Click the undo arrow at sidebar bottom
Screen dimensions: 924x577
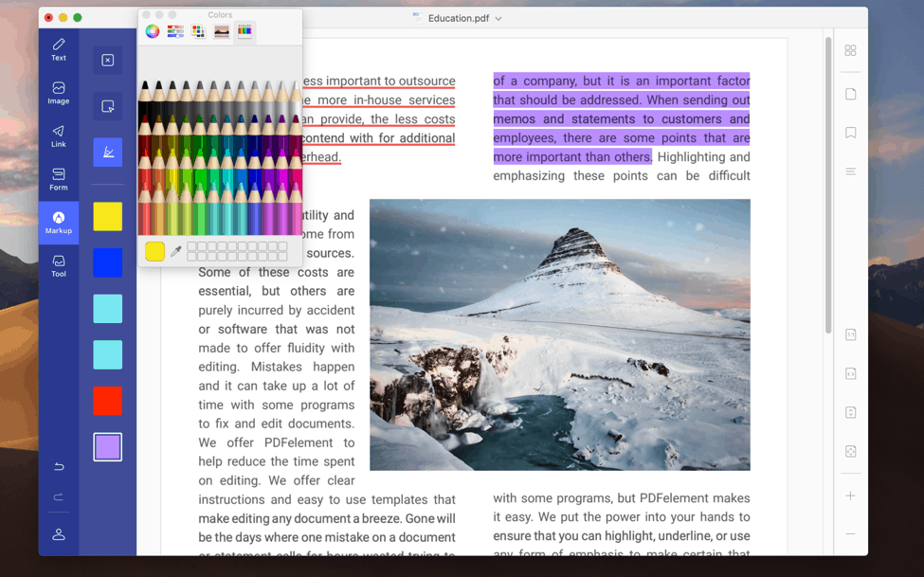pyautogui.click(x=58, y=467)
